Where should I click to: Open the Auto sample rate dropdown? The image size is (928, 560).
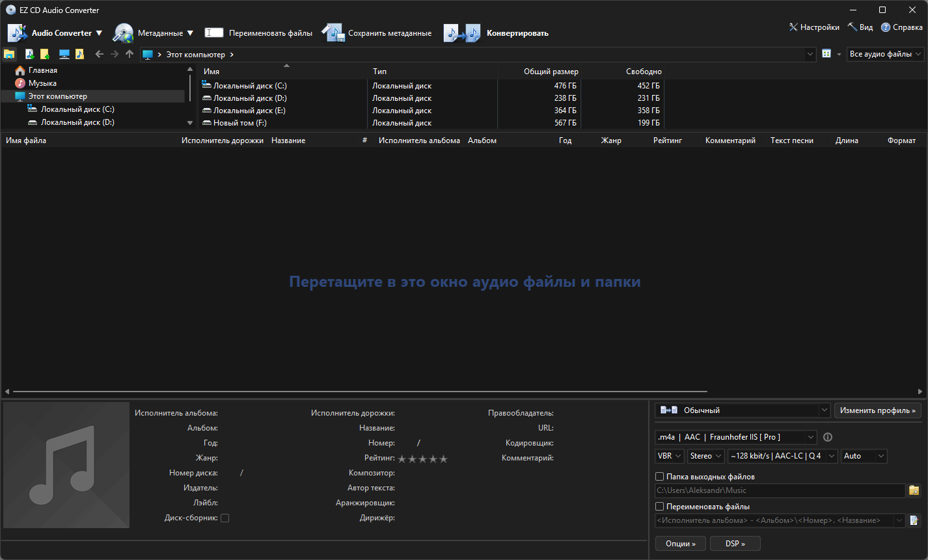[x=864, y=456]
